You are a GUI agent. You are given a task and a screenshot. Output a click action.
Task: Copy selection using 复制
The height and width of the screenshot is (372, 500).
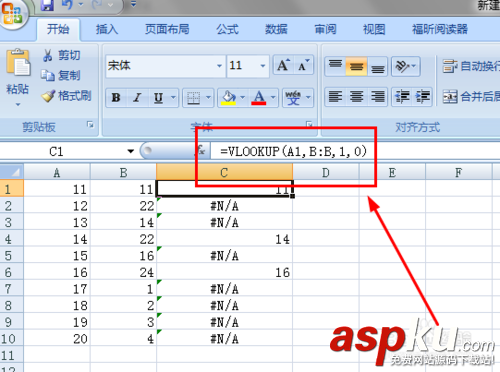click(61, 75)
